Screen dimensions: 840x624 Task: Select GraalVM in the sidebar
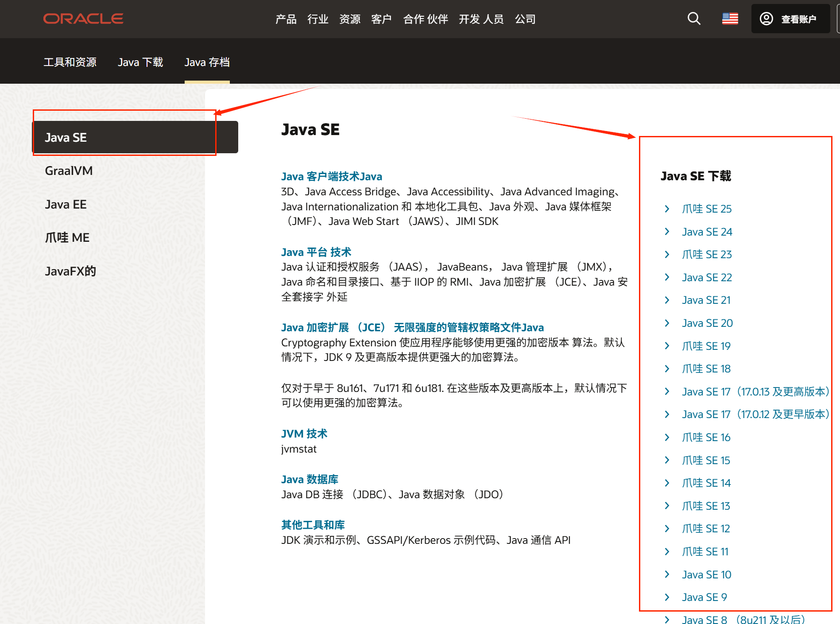coord(69,171)
